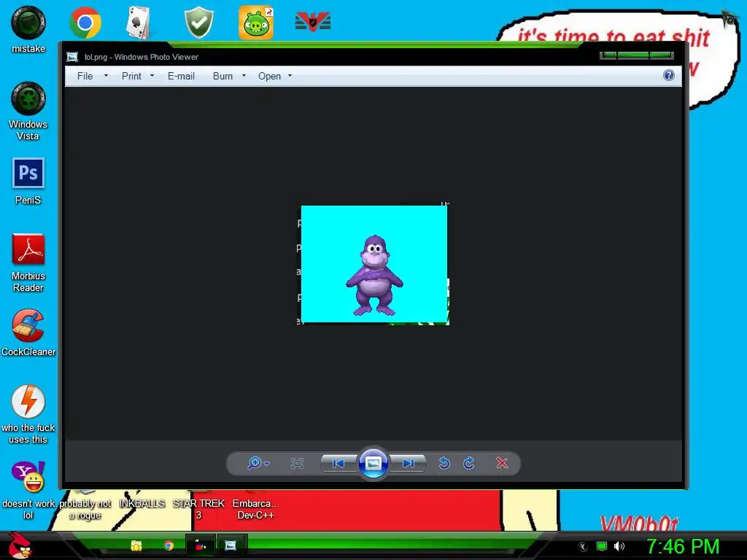Click the E-mail toolbar button
The height and width of the screenshot is (560, 747).
click(x=181, y=76)
